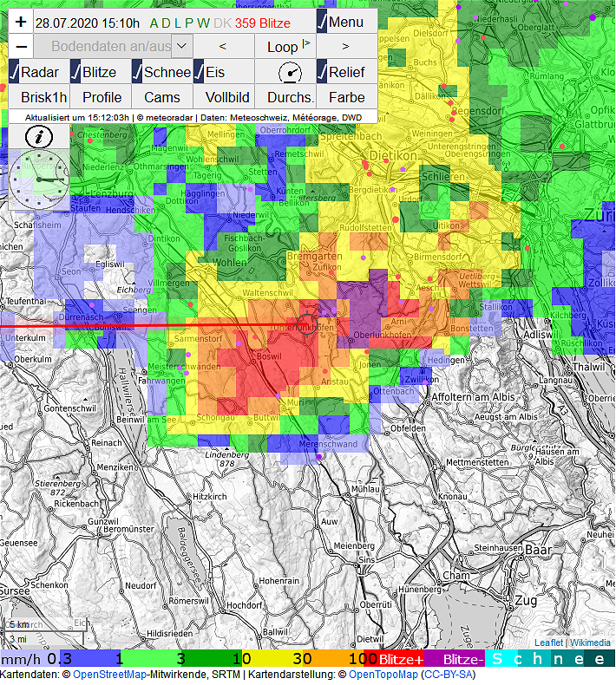Open the info icon panel
This screenshot has width=616, height=685.
click(x=39, y=136)
